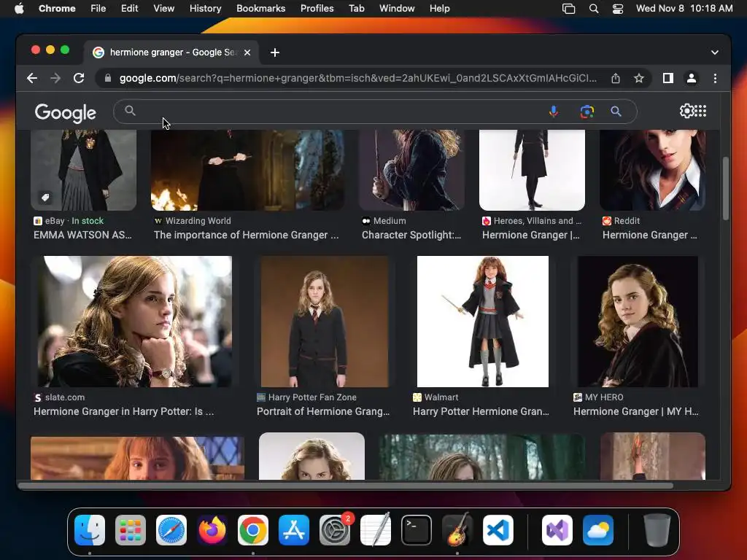Reload the current page
Screen dimensions: 747x560
click(79, 78)
